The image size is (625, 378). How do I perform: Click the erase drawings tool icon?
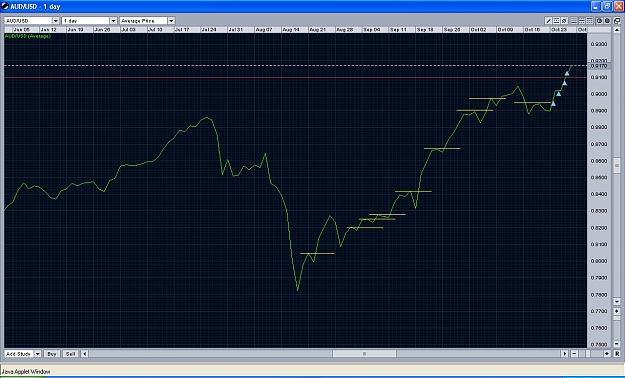pos(564,21)
